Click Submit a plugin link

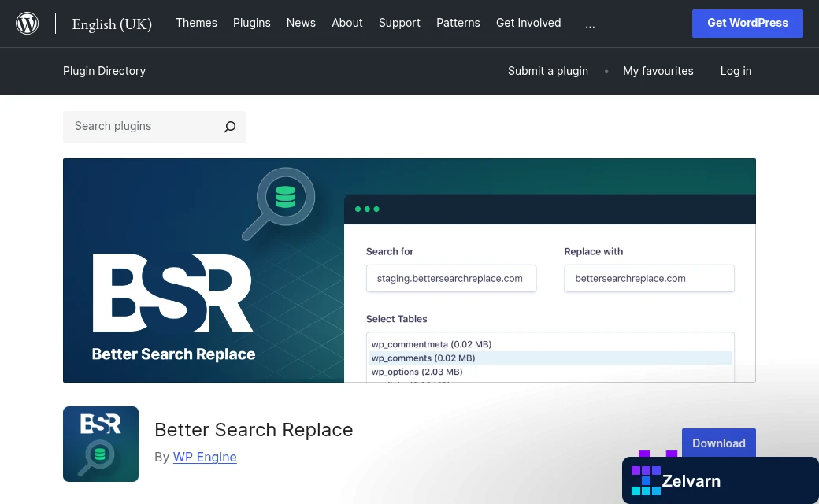(548, 71)
